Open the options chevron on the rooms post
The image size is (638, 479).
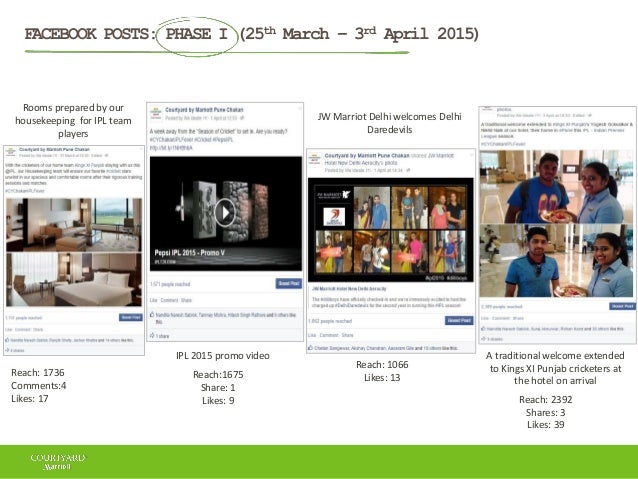click(141, 149)
